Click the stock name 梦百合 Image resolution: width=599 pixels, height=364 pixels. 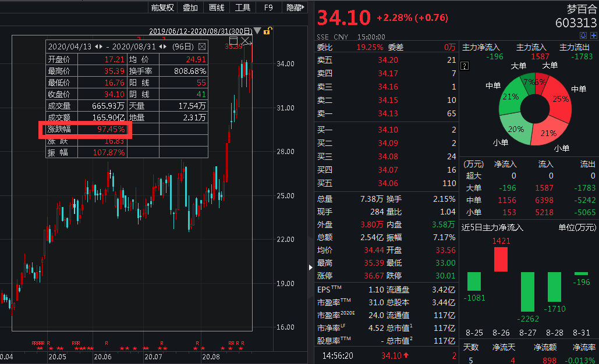582,9
